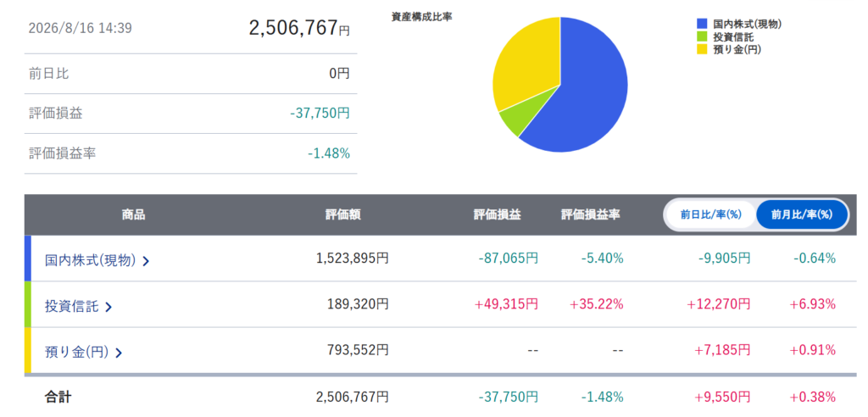Click chevron icon next to 投資信託
The width and height of the screenshot is (868, 417).
click(x=108, y=308)
